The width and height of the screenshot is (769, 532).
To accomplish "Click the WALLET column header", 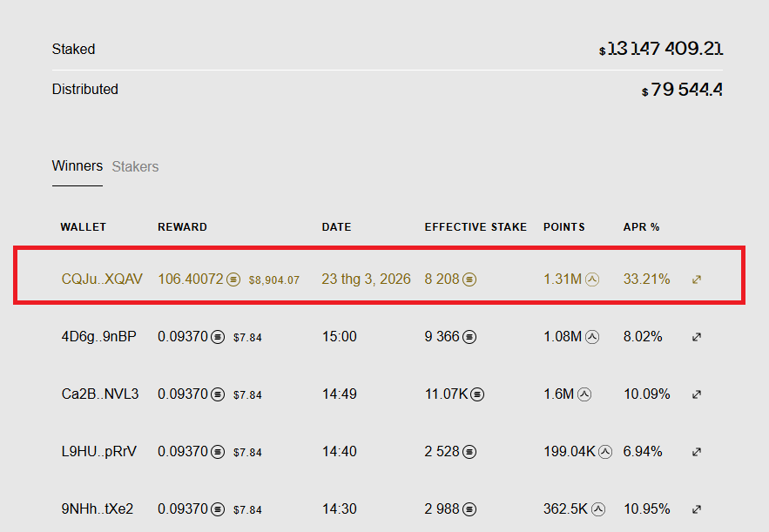I will [84, 227].
